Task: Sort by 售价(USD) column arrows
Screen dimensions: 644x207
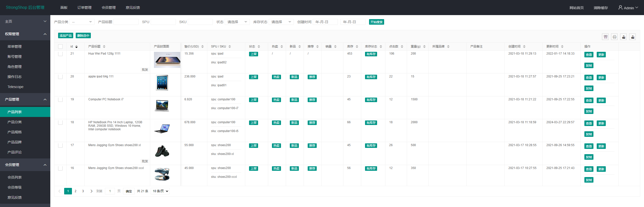Action: point(203,47)
